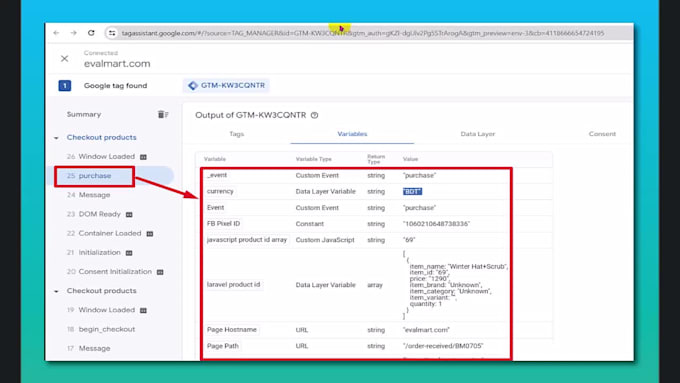Click the array return type cell
This screenshot has width=680, height=383.
point(375,285)
